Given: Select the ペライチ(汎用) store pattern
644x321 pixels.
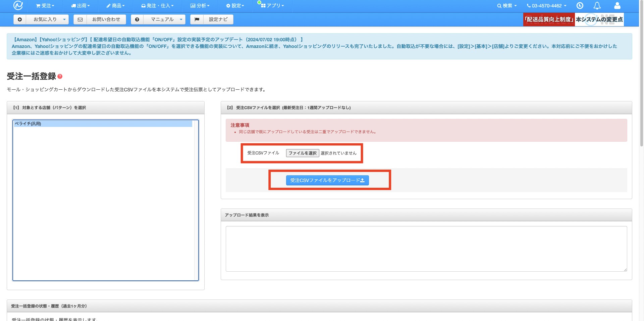Looking at the screenshot, I should tap(103, 124).
